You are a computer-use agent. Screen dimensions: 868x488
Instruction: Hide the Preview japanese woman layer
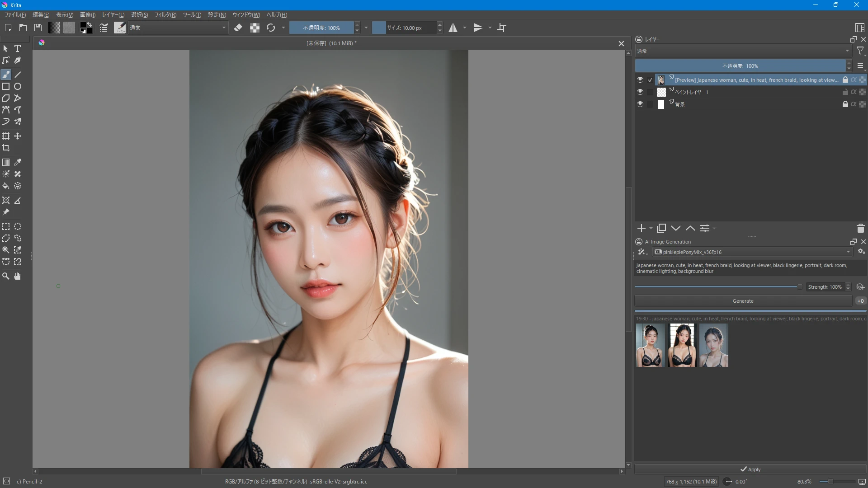pos(640,80)
